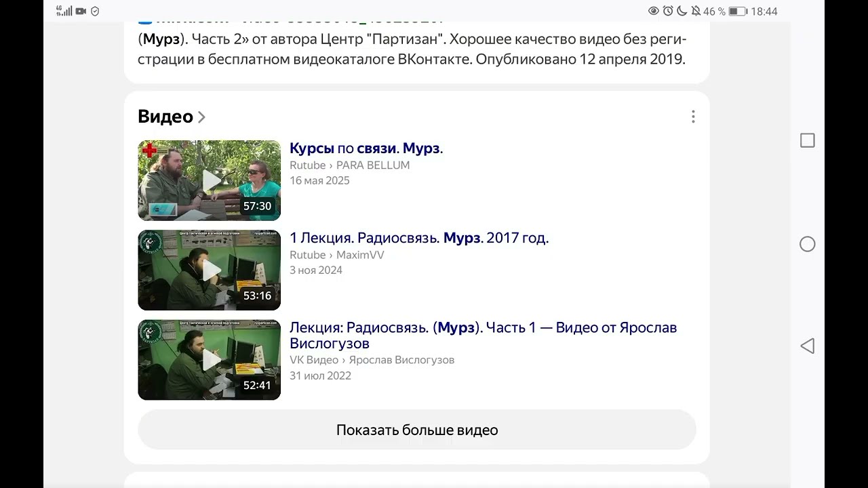Screen dimensions: 868x488
Task: Tap the Android home circle icon
Action: (807, 244)
